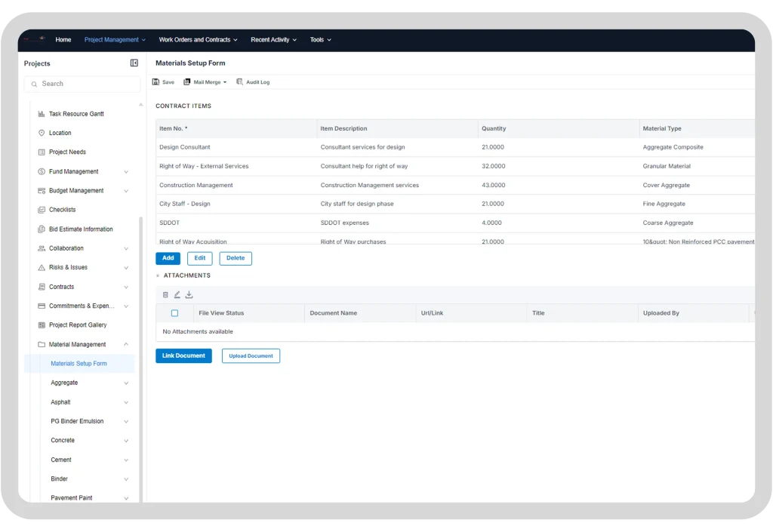Open the Mail Merge dropdown arrow
773x532 pixels.
click(225, 82)
